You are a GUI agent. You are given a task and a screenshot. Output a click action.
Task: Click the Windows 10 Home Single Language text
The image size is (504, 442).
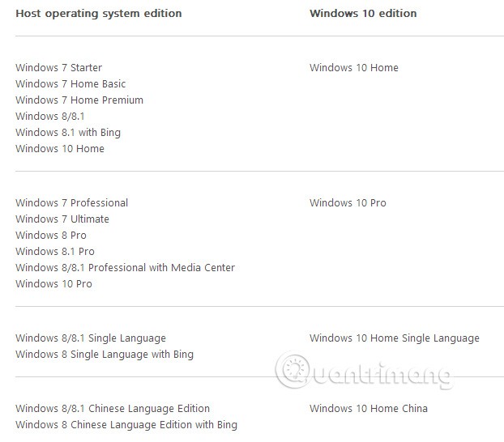point(394,338)
